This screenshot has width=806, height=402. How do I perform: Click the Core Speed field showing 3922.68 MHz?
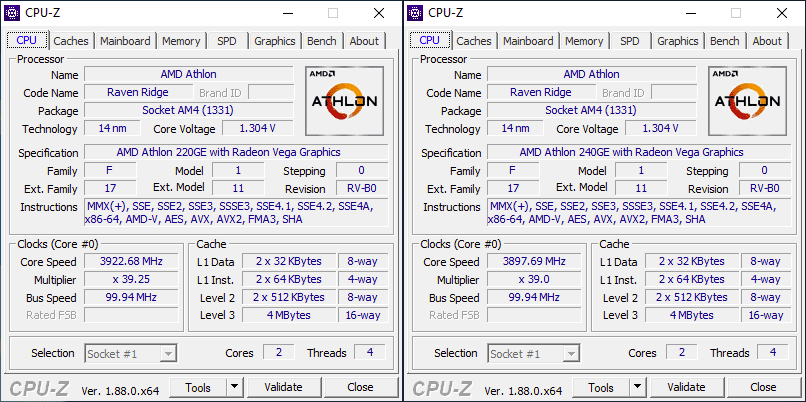tap(131, 261)
